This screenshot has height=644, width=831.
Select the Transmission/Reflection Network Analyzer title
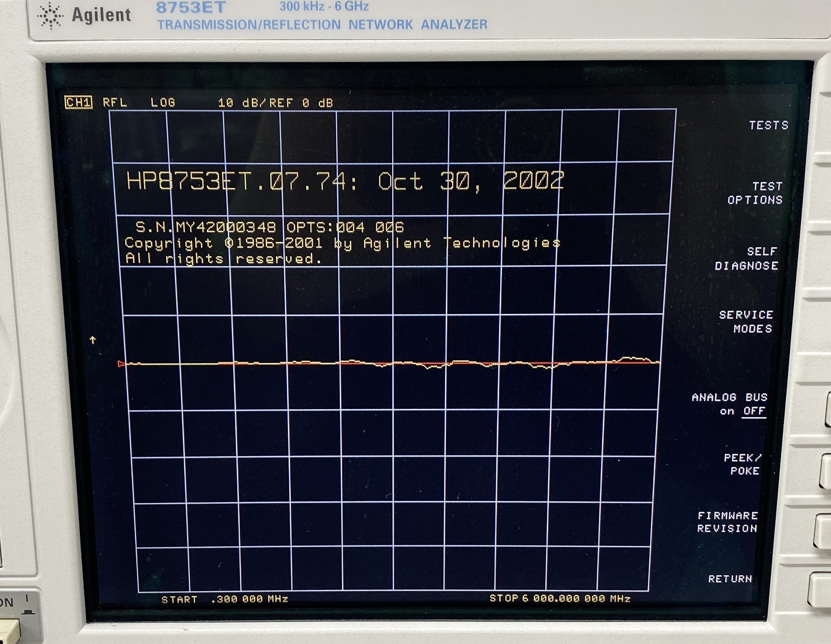(x=322, y=25)
